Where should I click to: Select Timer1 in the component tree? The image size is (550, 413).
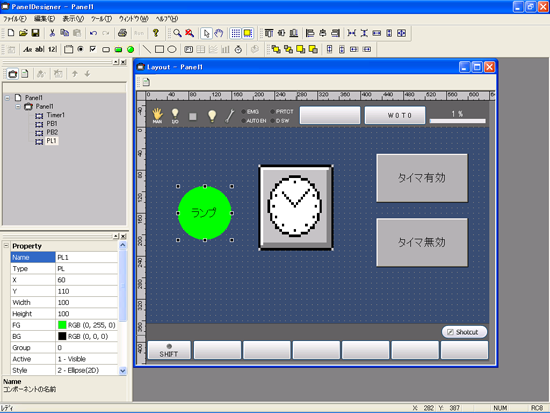point(55,115)
